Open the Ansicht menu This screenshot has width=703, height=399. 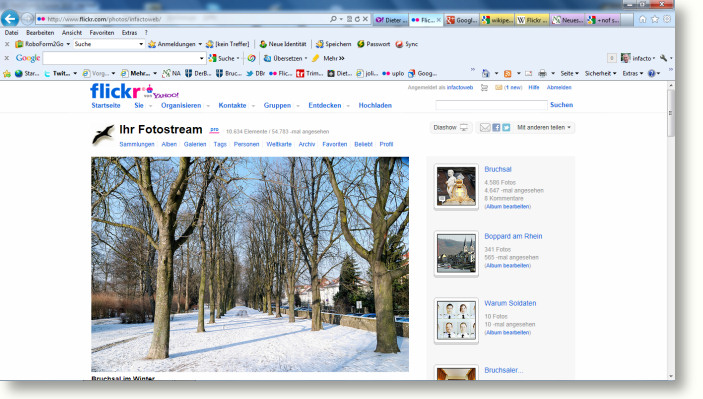tap(72, 33)
